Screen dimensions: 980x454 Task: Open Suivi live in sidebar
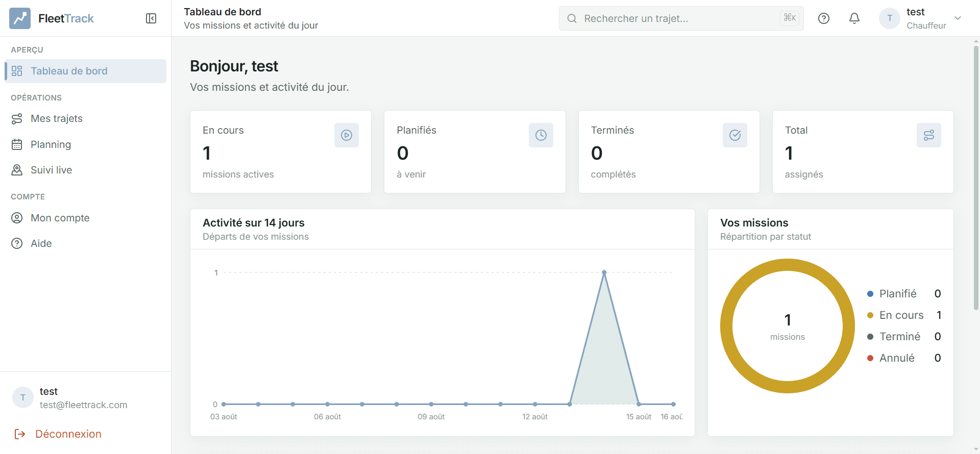pos(86,170)
